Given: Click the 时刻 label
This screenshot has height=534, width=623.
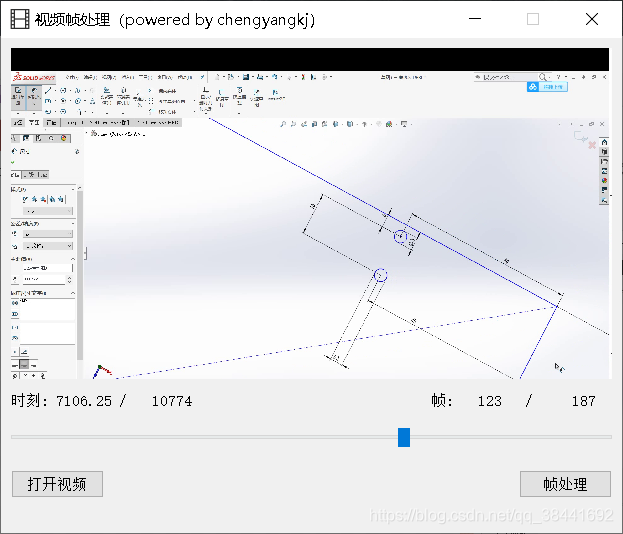Looking at the screenshot, I should pos(29,400).
